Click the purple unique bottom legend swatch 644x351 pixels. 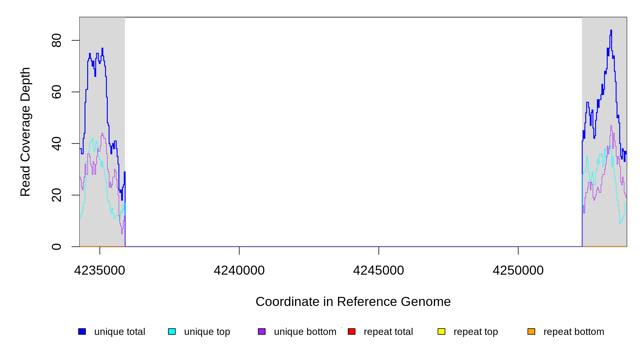(x=262, y=331)
